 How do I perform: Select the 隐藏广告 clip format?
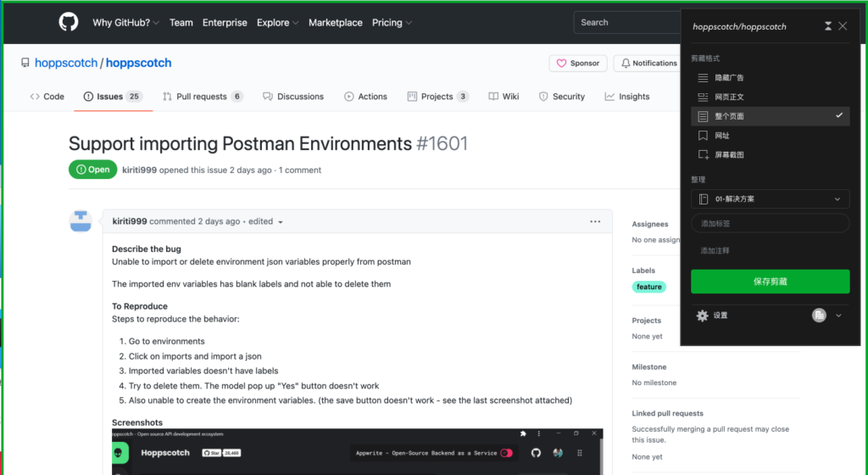tap(770, 77)
